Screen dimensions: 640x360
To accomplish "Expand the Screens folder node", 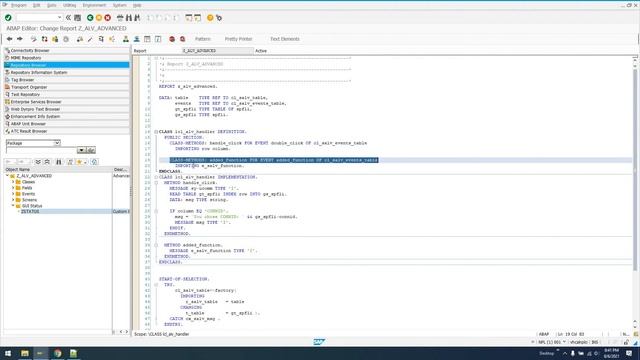I will pos(13,200).
